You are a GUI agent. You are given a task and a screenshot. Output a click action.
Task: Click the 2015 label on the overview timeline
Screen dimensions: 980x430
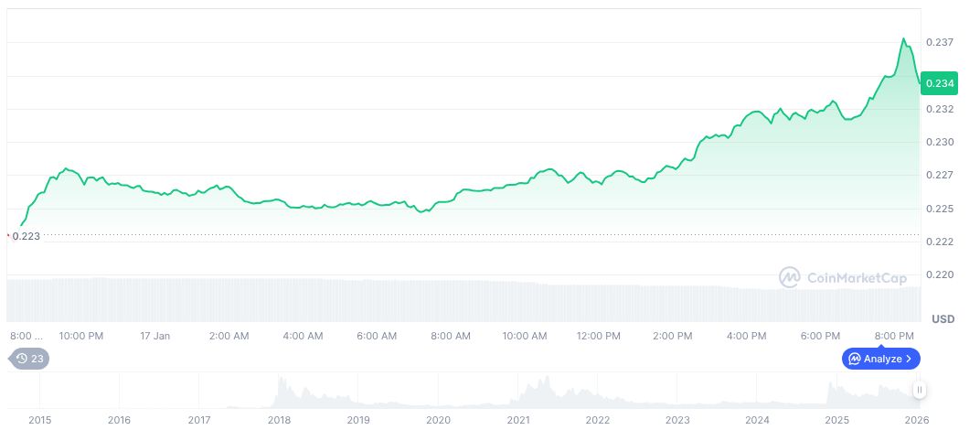[40, 419]
